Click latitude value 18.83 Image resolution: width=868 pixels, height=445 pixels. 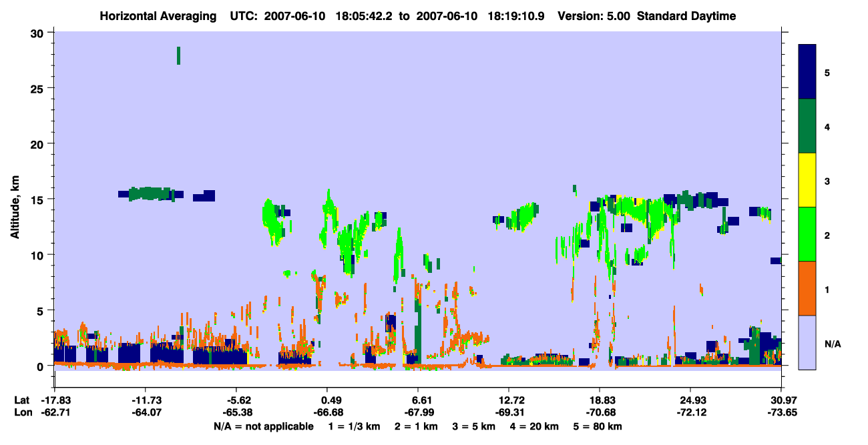pyautogui.click(x=600, y=400)
